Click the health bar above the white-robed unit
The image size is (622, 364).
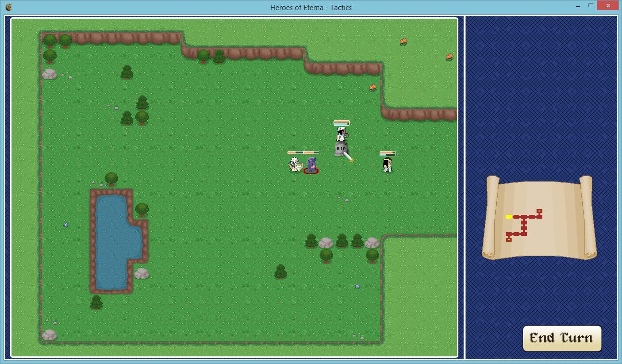click(x=342, y=122)
